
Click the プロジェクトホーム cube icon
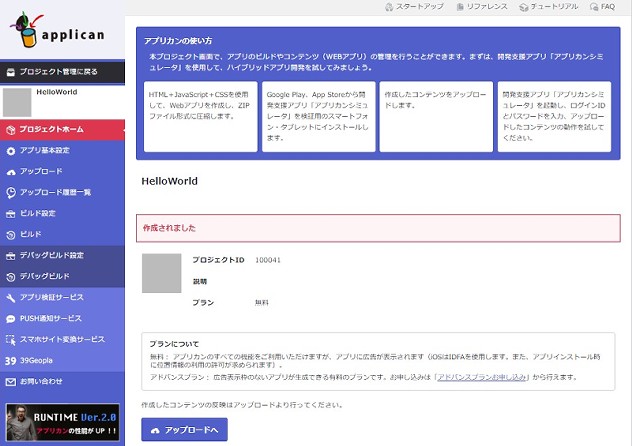tap(11, 130)
